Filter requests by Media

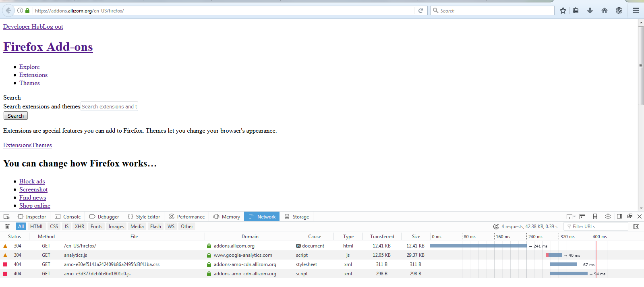tap(137, 227)
